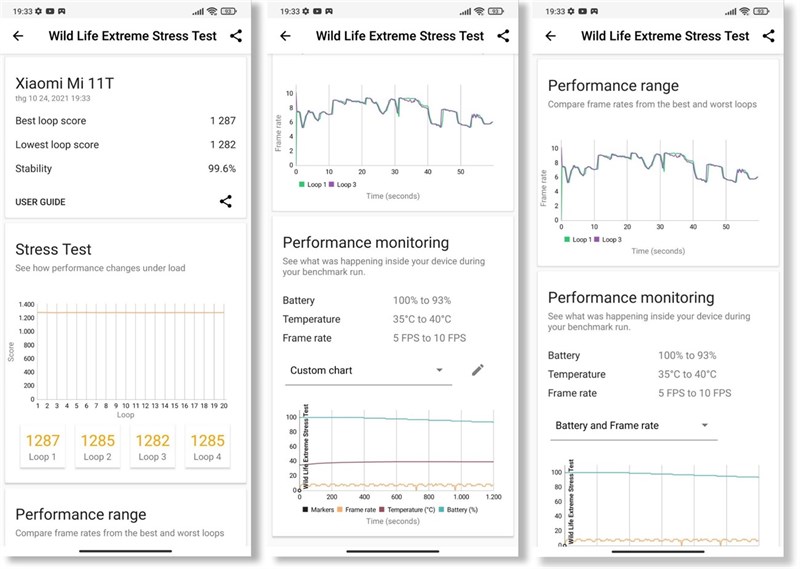Screen dimensions: 800x569
Task: Tap Best loop score value 1 287
Action: tap(223, 121)
